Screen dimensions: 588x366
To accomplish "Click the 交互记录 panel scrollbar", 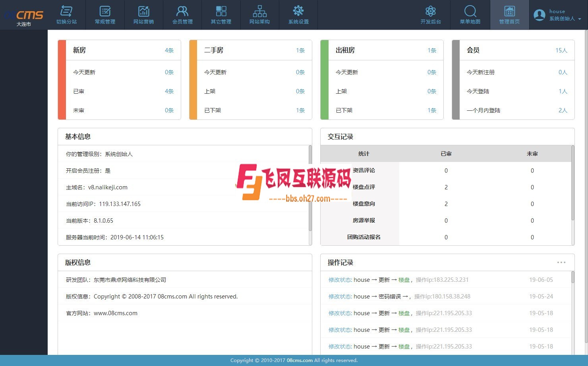I will (x=573, y=183).
